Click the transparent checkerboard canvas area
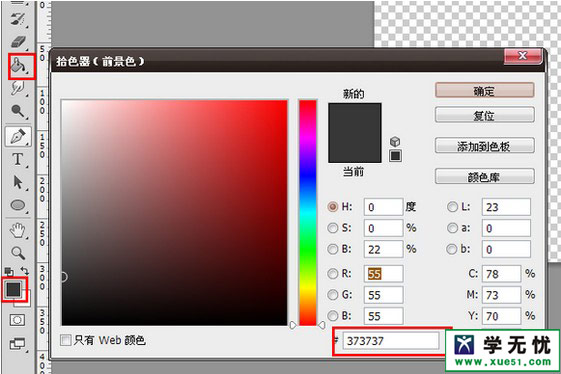The width and height of the screenshot is (561, 374). click(x=467, y=24)
